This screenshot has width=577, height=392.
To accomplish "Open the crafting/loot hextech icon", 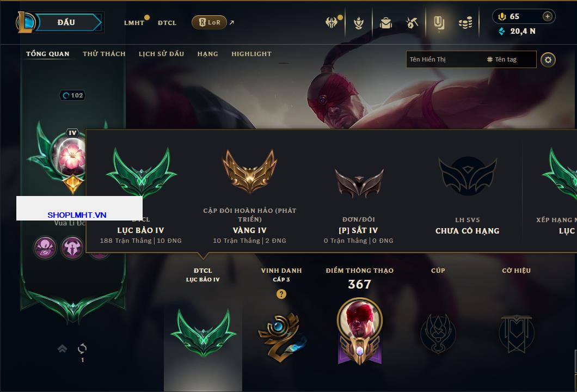I will click(x=412, y=23).
